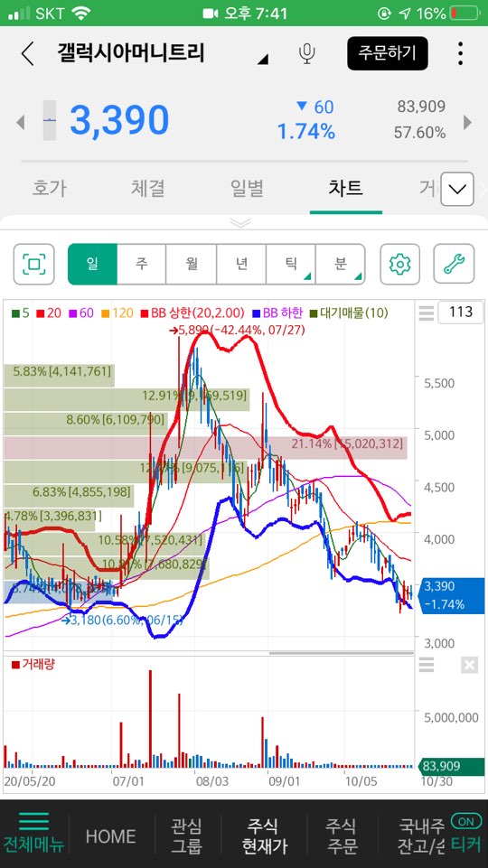Tap the 20-day moving average legend

(48, 313)
